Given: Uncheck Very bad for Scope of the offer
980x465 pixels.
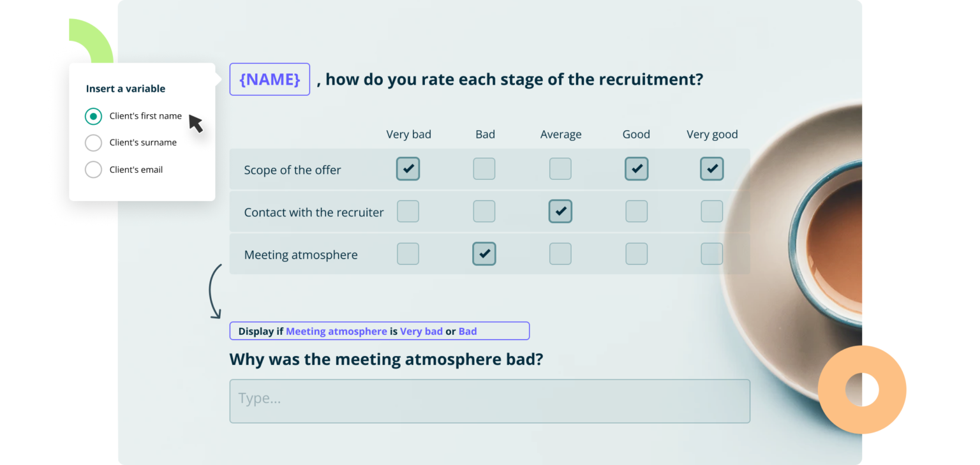Looking at the screenshot, I should (x=408, y=169).
